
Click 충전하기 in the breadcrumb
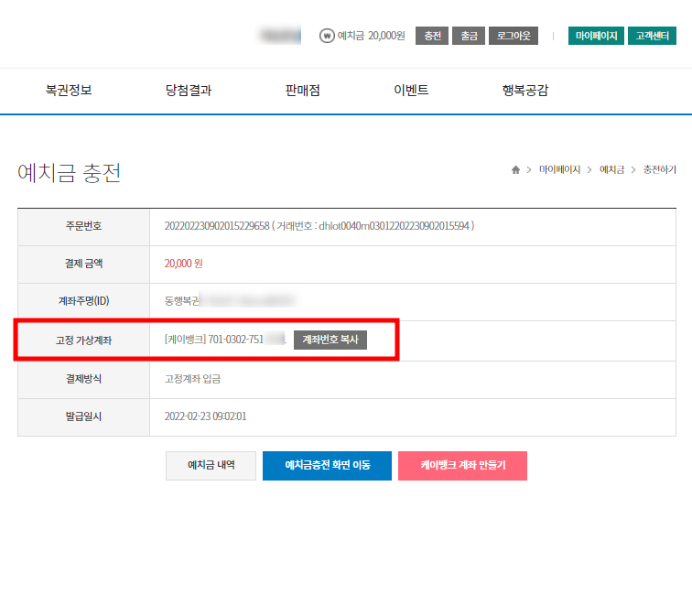pyautogui.click(x=659, y=169)
